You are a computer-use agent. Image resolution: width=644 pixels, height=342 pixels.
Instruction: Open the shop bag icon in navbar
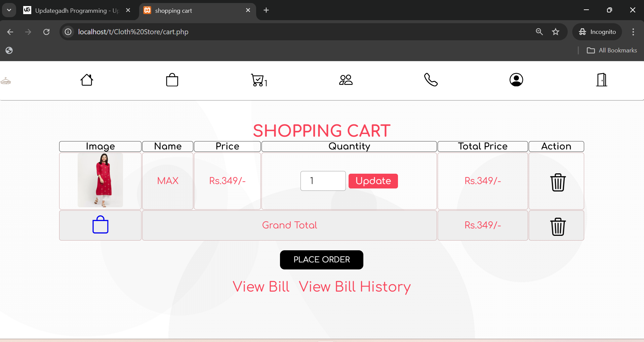pos(172,80)
